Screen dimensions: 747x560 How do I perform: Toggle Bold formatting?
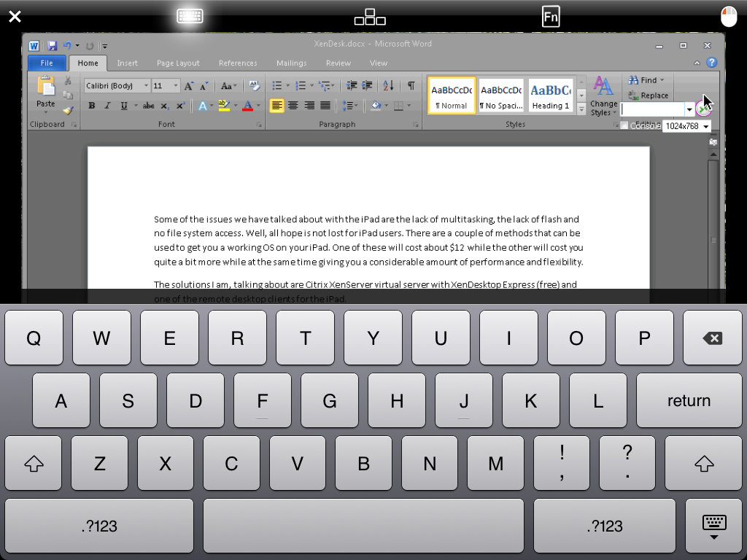[x=91, y=106]
